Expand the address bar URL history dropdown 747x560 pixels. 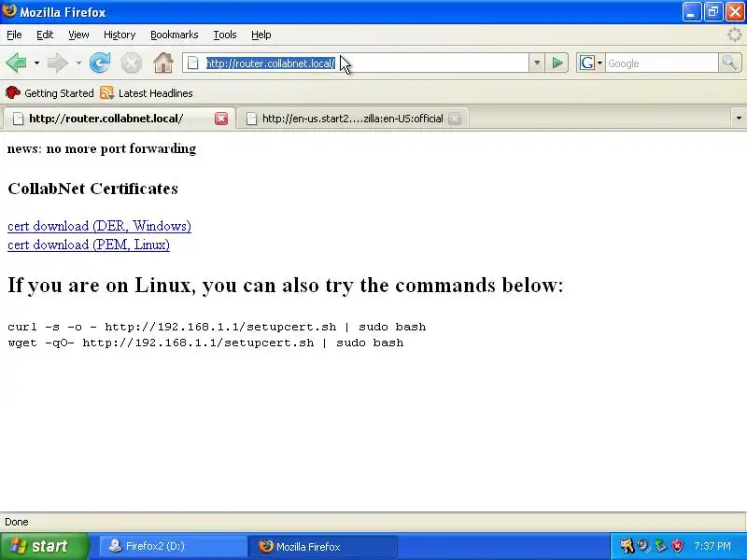tap(536, 63)
